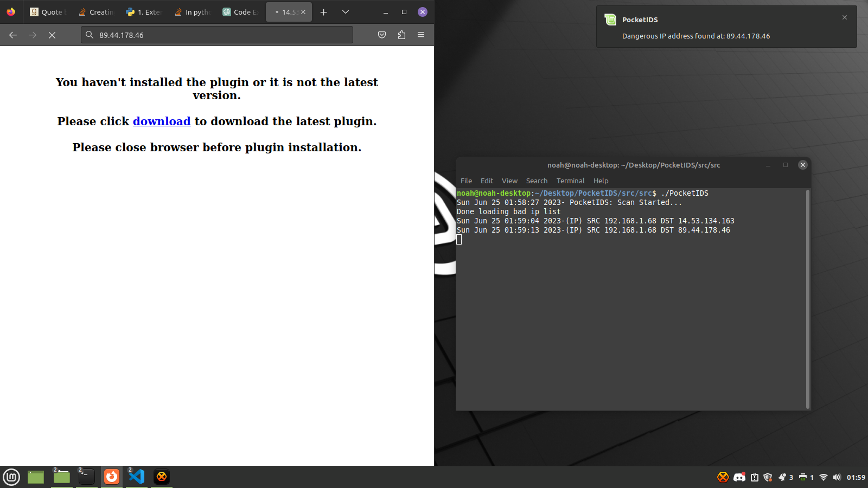This screenshot has width=868, height=488.
Task: Open the terminal Edit menu
Action: (487, 181)
